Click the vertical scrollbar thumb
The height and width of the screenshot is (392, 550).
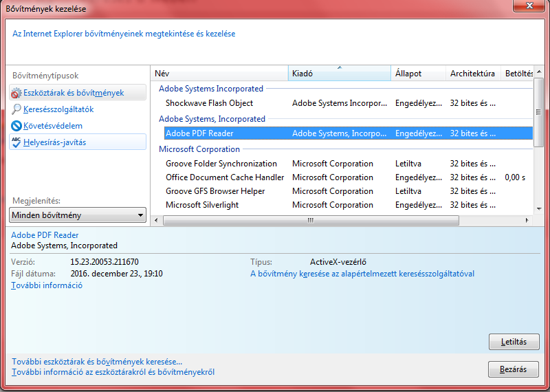(539, 112)
